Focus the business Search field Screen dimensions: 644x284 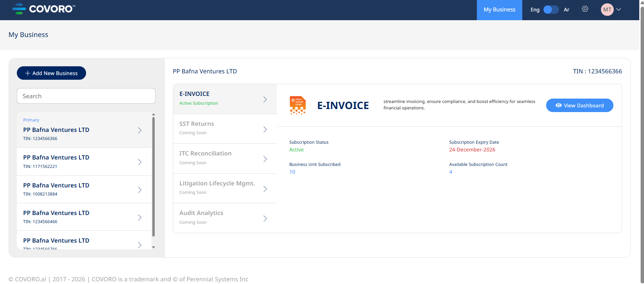tap(86, 96)
